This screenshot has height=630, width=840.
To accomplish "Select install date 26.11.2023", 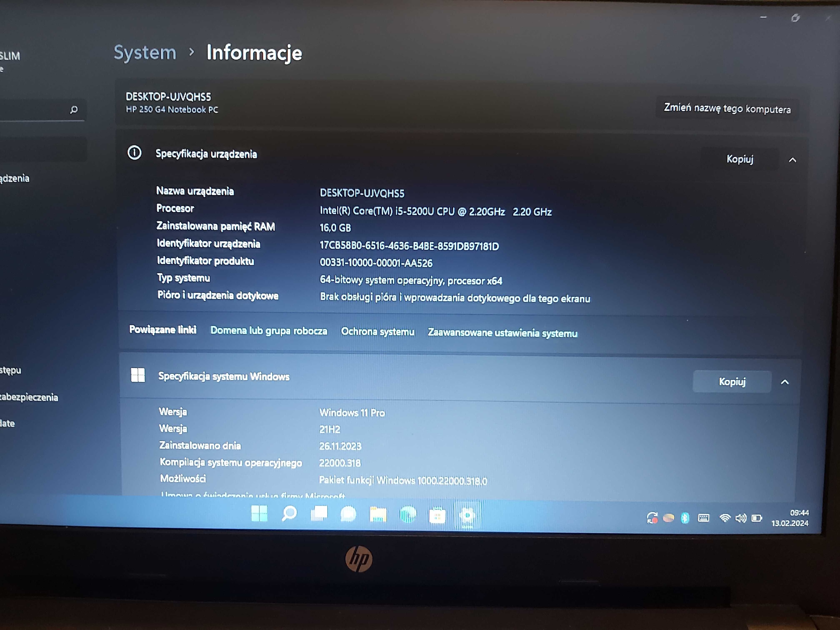I will 340,446.
